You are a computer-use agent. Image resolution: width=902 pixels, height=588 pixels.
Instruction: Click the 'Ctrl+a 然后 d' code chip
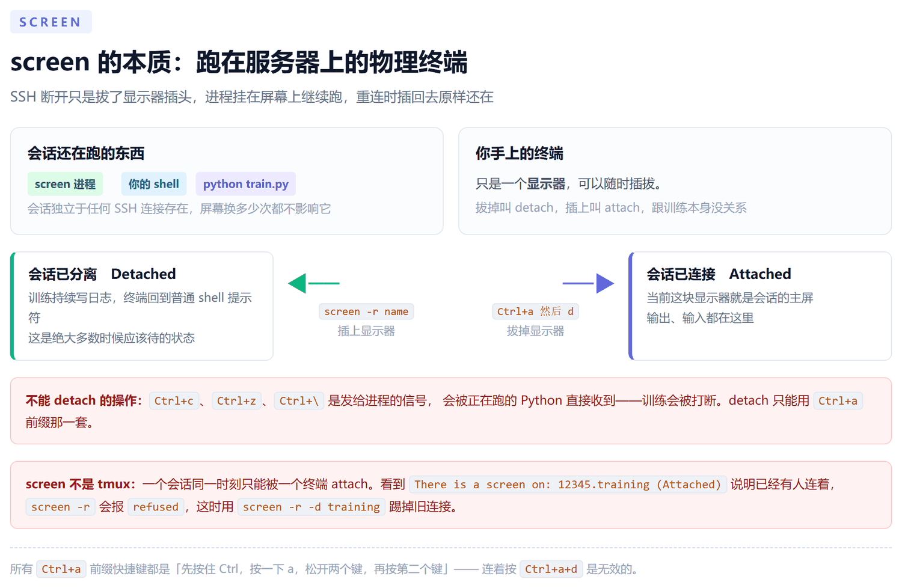click(535, 311)
